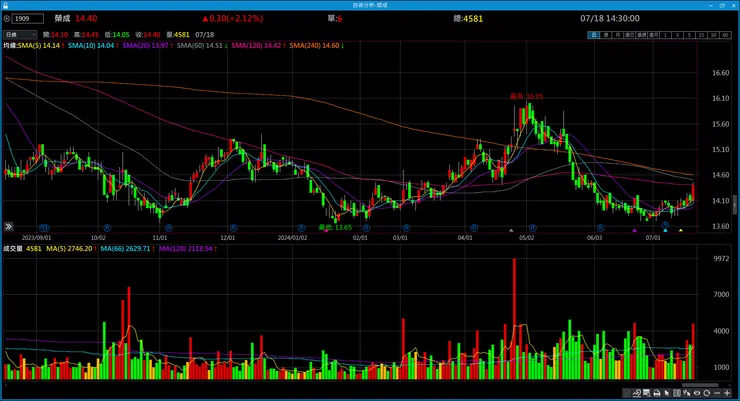Click the plus zoom in icon
The image size is (740, 401).
pos(727,393)
